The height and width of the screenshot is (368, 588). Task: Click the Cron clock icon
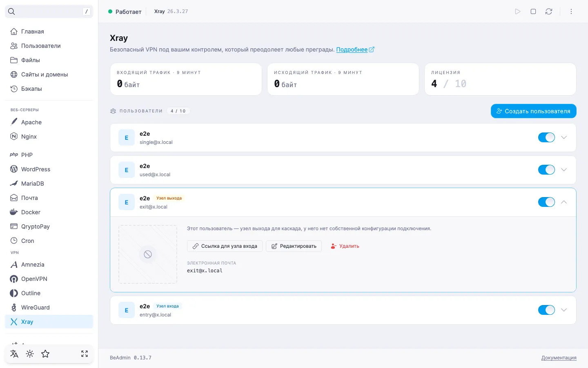coord(14,240)
